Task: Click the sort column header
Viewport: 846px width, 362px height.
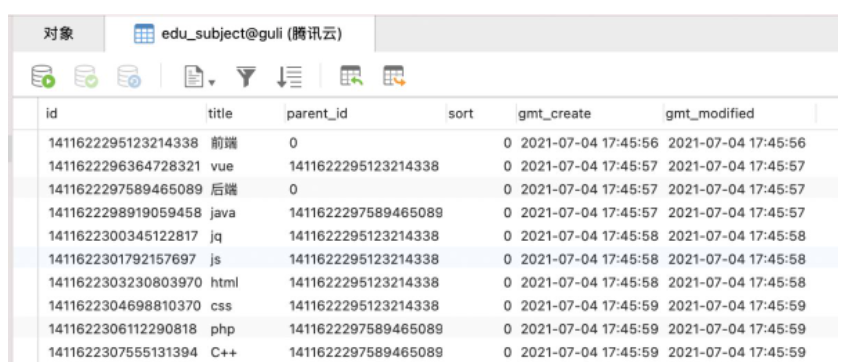Action: pyautogui.click(x=460, y=114)
